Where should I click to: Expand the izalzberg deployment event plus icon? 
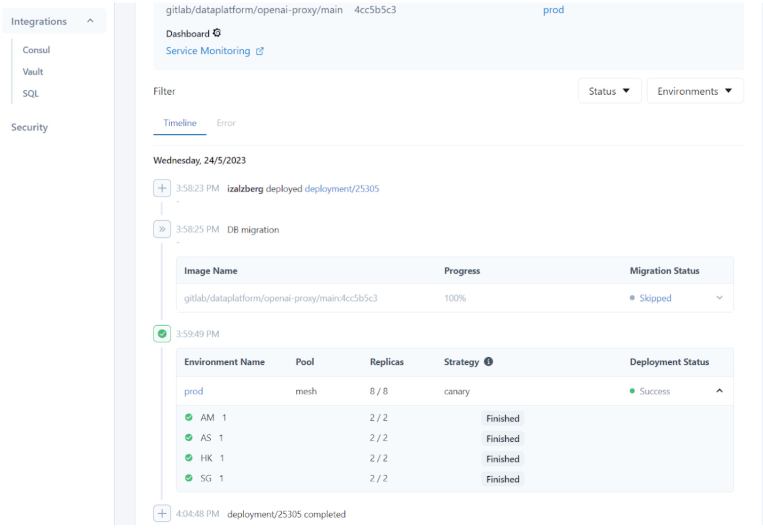162,187
